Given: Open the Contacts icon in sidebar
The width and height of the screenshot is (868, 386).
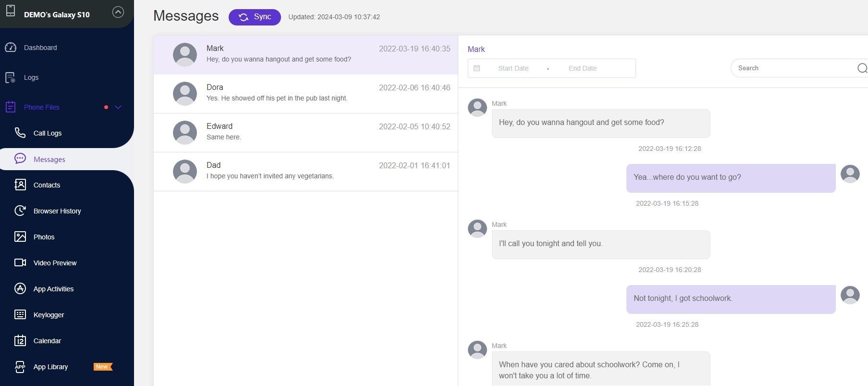Looking at the screenshot, I should click(x=20, y=185).
